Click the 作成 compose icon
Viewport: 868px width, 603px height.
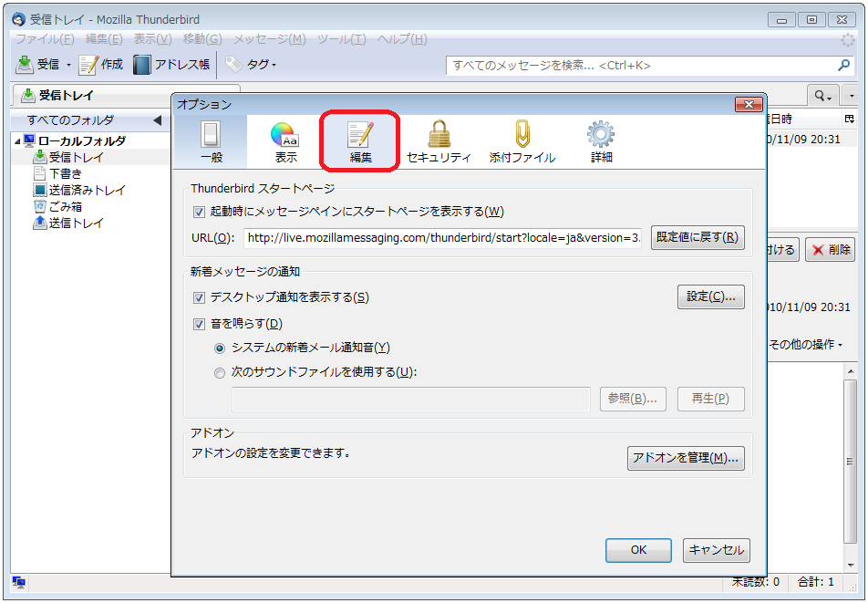pyautogui.click(x=88, y=65)
